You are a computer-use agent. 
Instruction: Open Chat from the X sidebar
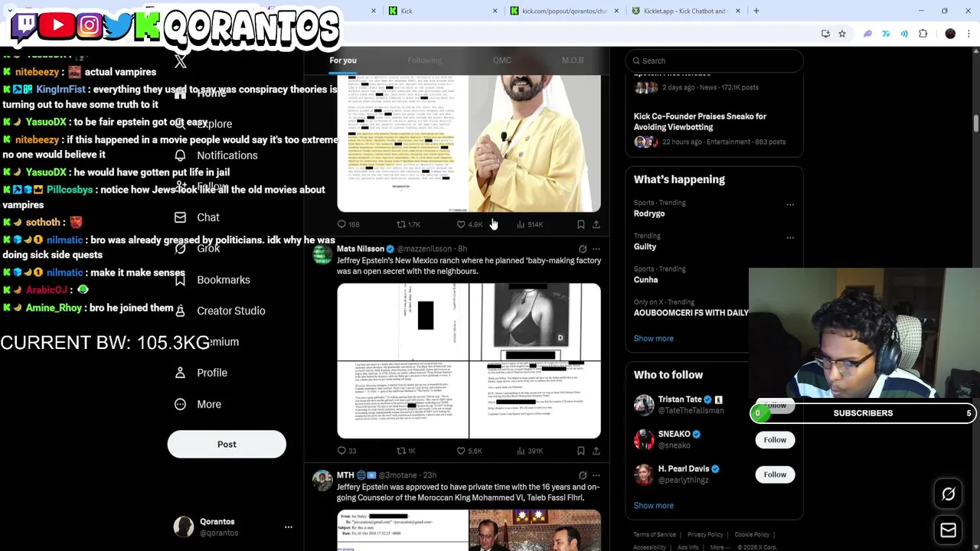pos(197,217)
